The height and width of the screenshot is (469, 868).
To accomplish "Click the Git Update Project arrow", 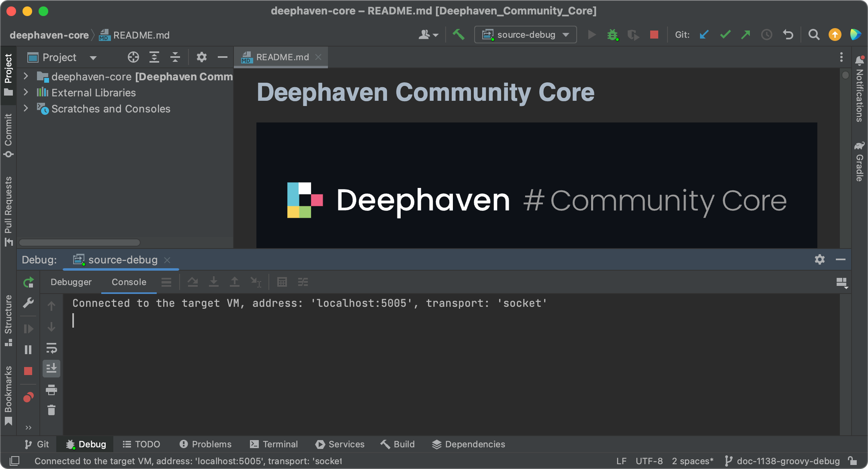I will coord(704,35).
